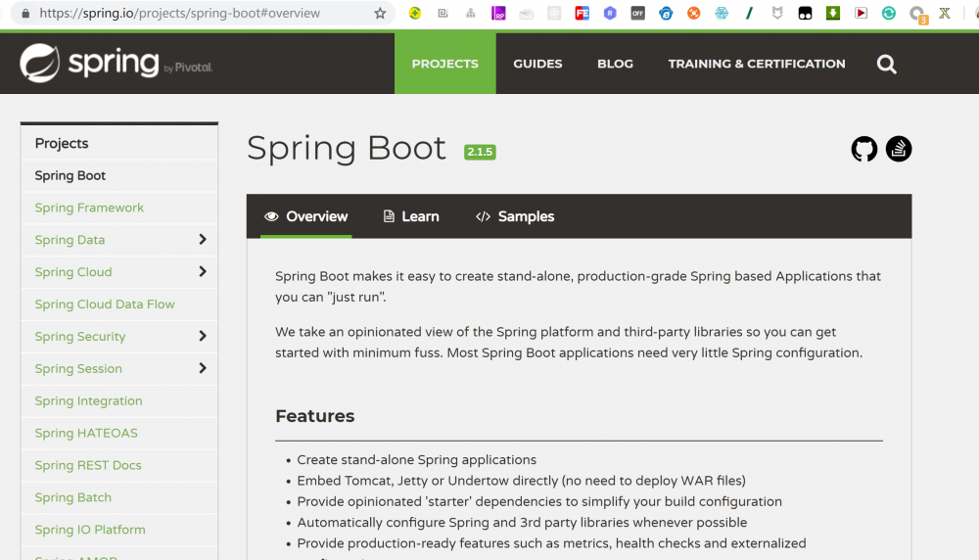Expand the Spring Data submenu arrow

click(203, 240)
